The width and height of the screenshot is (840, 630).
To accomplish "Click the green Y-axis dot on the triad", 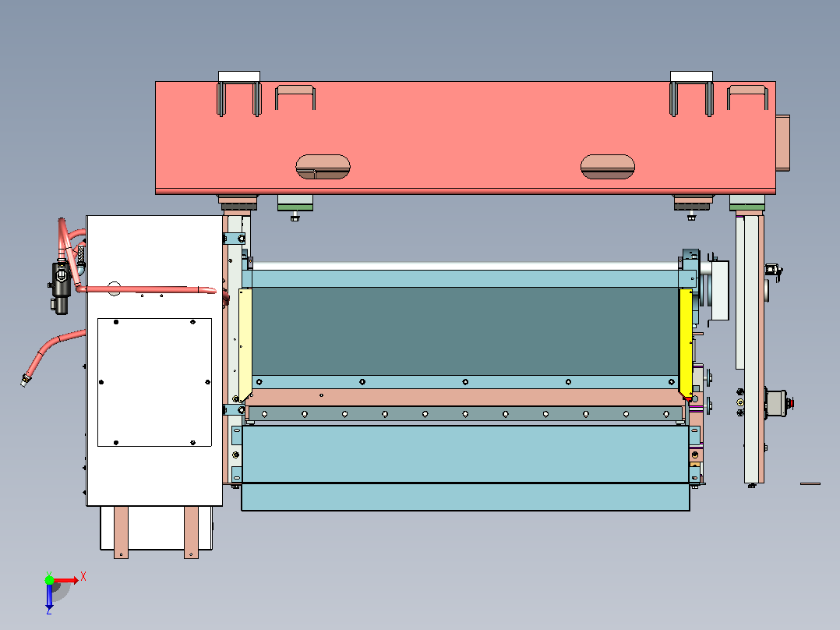I will 49,579.
